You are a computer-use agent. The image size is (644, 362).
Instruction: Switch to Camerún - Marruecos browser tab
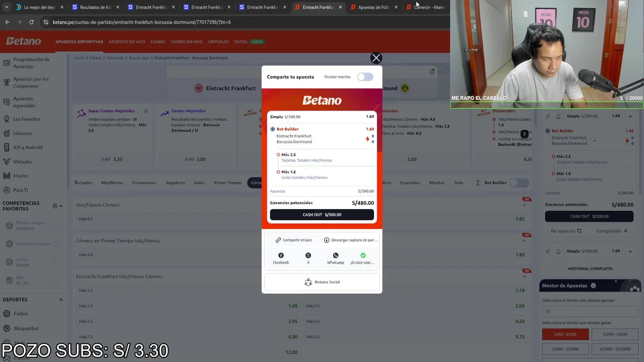tap(426, 7)
